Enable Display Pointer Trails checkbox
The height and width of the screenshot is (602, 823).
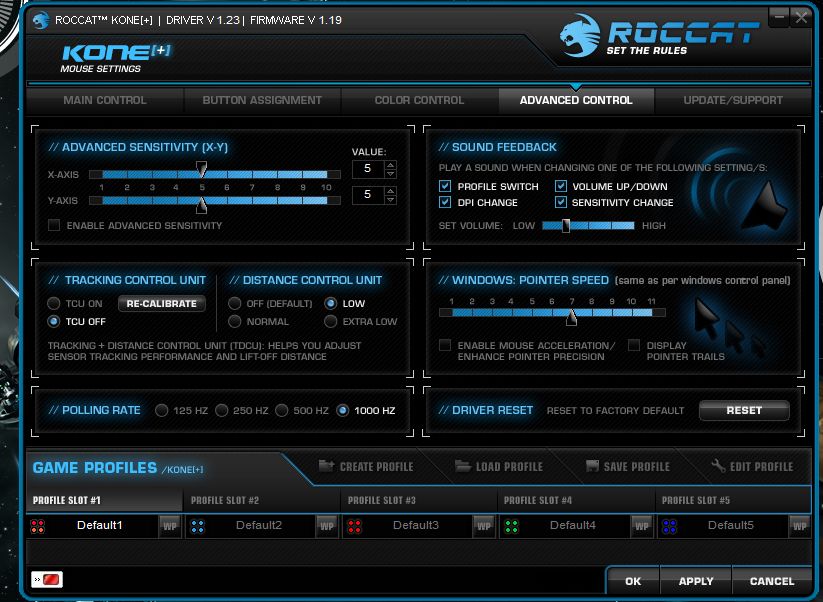634,345
